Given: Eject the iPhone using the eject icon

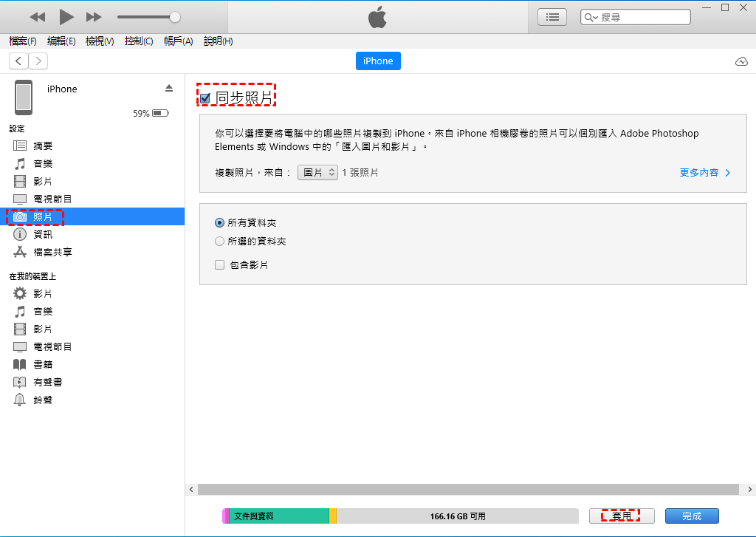Looking at the screenshot, I should pos(169,89).
